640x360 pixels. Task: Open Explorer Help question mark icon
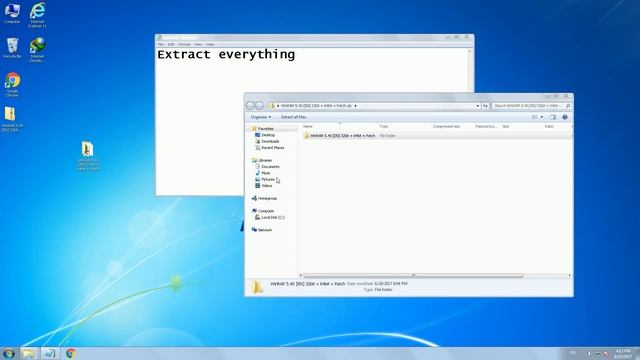pos(565,117)
